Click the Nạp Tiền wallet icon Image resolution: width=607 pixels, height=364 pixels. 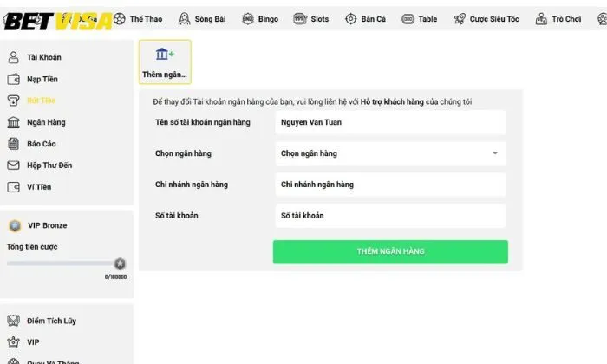(13, 79)
